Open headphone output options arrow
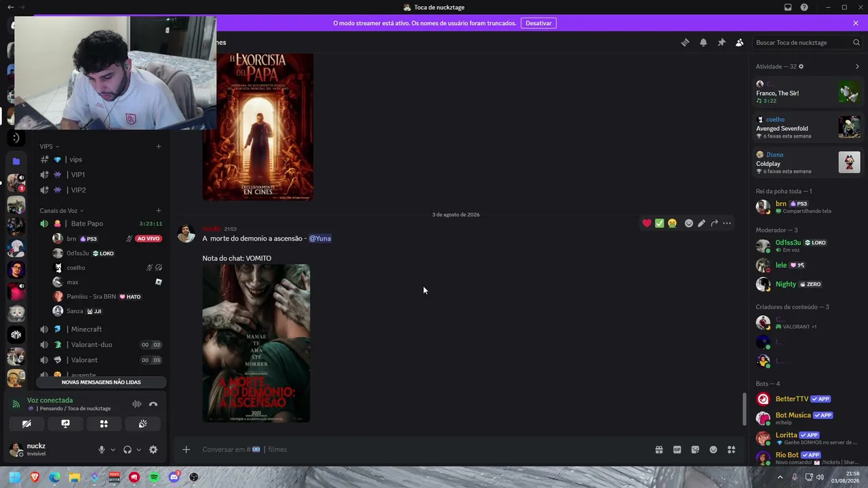Viewport: 868px width, 488px height. 138,449
